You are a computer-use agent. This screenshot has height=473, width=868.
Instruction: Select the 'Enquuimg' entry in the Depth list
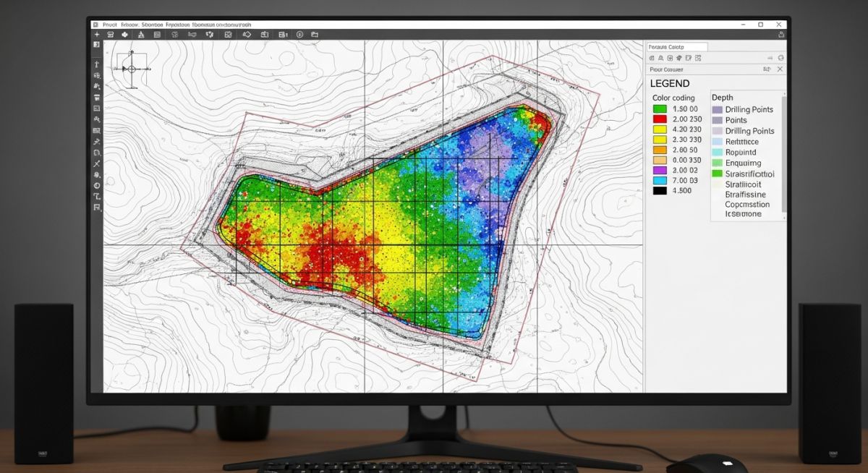[743, 163]
